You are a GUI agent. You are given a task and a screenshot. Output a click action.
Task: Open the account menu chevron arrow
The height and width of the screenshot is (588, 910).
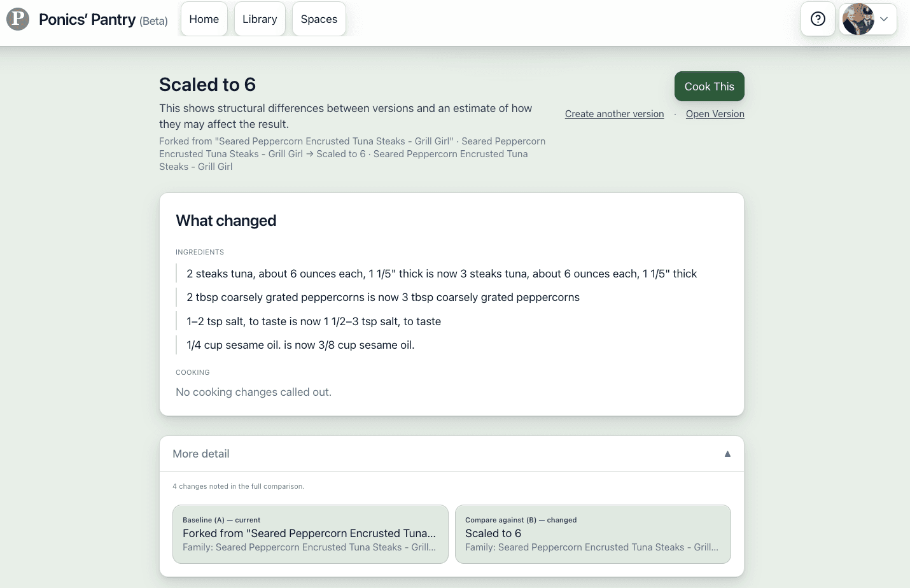point(884,19)
